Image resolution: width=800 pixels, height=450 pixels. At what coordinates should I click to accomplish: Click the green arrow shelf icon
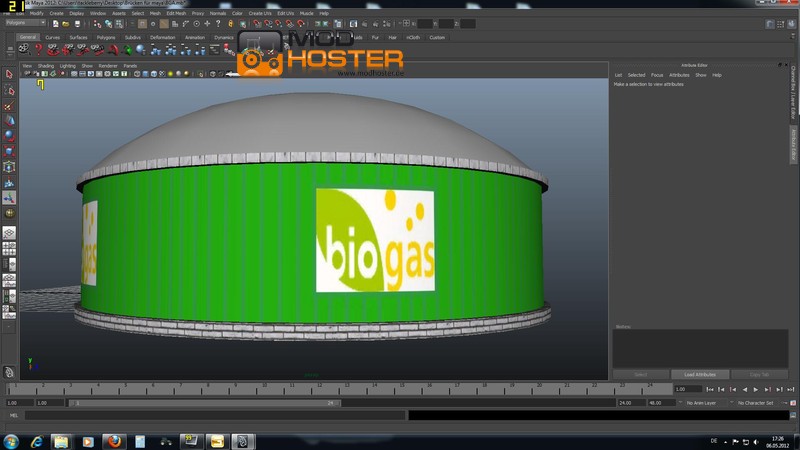click(x=127, y=49)
